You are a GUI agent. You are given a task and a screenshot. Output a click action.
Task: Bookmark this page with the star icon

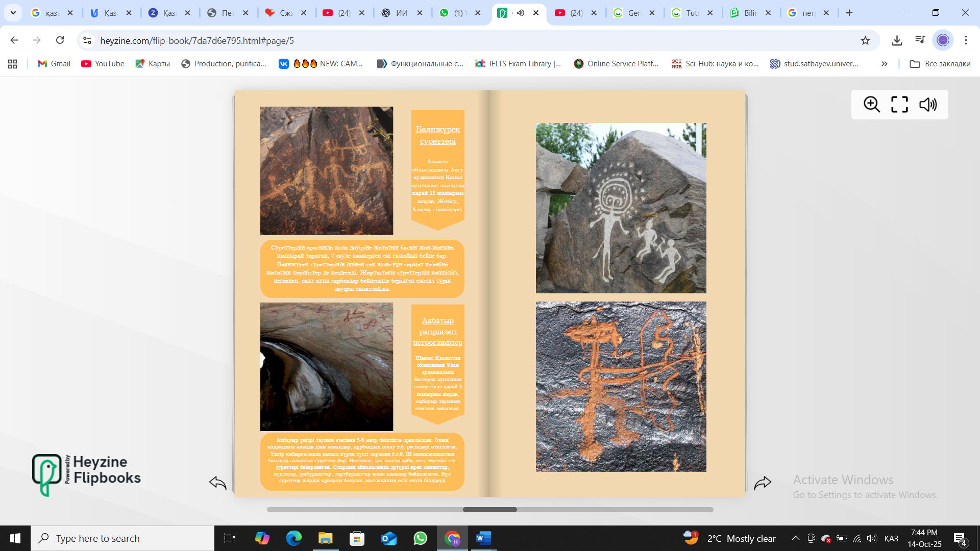[865, 40]
